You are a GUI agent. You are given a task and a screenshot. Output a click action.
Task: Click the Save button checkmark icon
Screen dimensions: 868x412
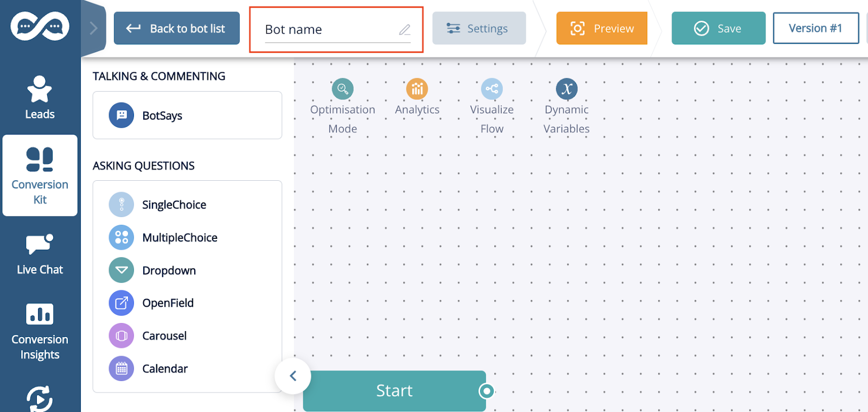(x=701, y=28)
